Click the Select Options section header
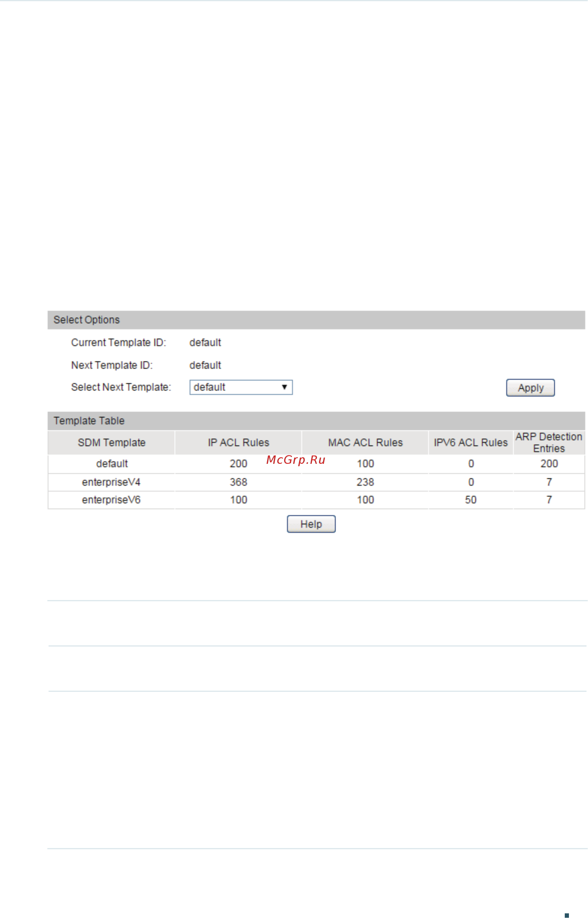 316,320
